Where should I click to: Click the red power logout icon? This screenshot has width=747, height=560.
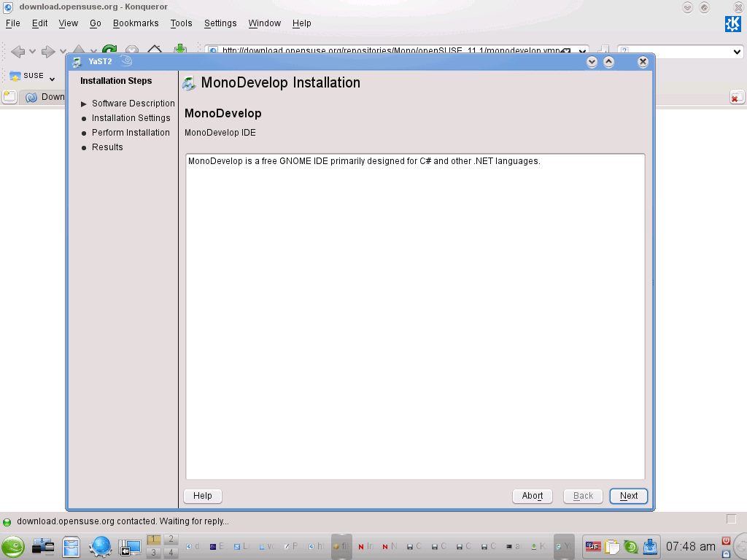(x=726, y=540)
